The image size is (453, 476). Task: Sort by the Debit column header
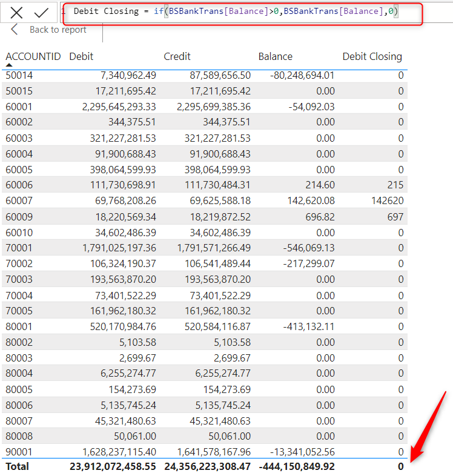(81, 56)
